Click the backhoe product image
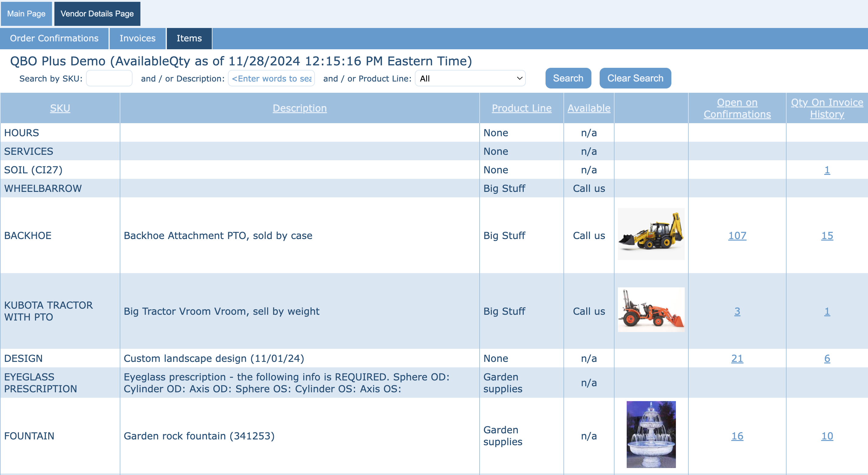This screenshot has width=868, height=475. 651,234
